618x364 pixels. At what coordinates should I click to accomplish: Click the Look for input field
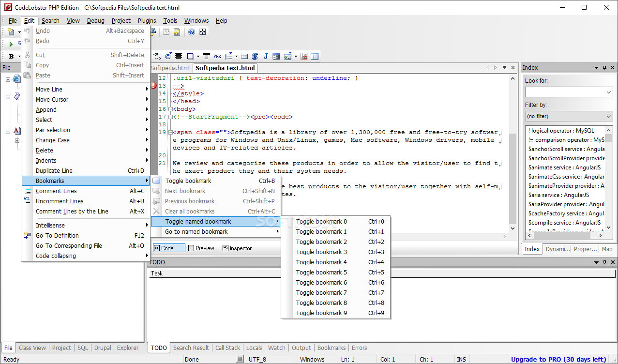pos(565,92)
